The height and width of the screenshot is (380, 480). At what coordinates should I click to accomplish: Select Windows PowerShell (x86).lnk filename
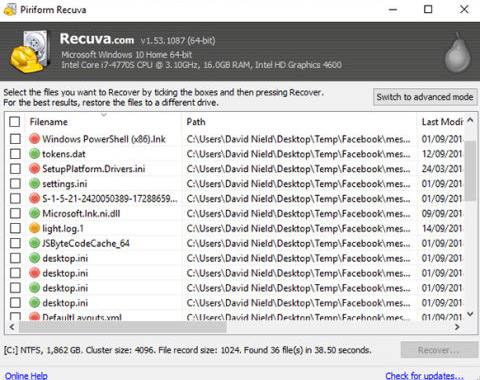pos(104,139)
